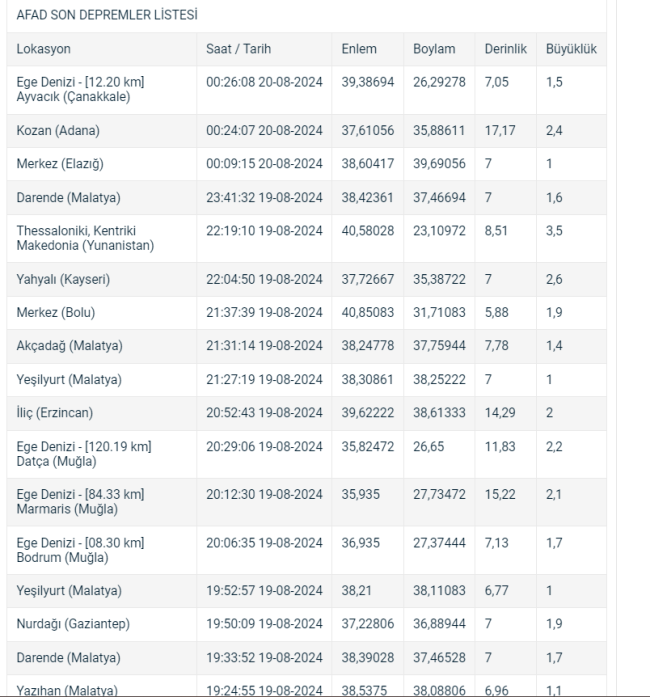Click the Lokasyon column header
The height and width of the screenshot is (697, 650).
point(44,49)
